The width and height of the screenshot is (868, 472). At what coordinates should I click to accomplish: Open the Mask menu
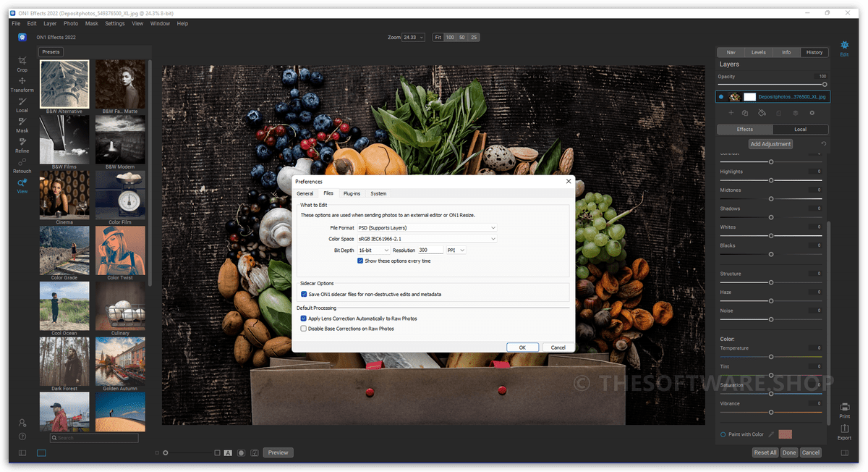92,23
